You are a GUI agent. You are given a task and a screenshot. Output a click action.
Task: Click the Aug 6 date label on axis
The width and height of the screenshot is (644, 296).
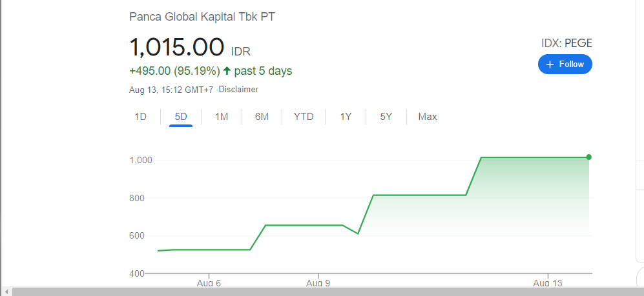tap(209, 283)
